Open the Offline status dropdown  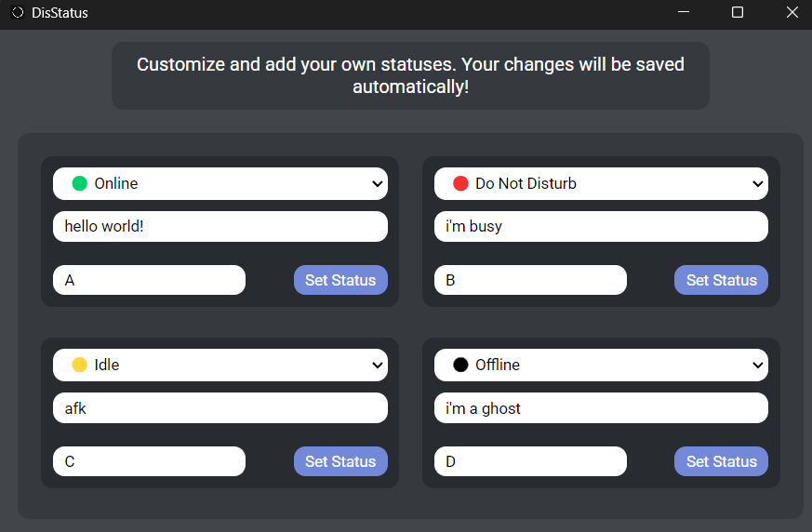tap(758, 366)
